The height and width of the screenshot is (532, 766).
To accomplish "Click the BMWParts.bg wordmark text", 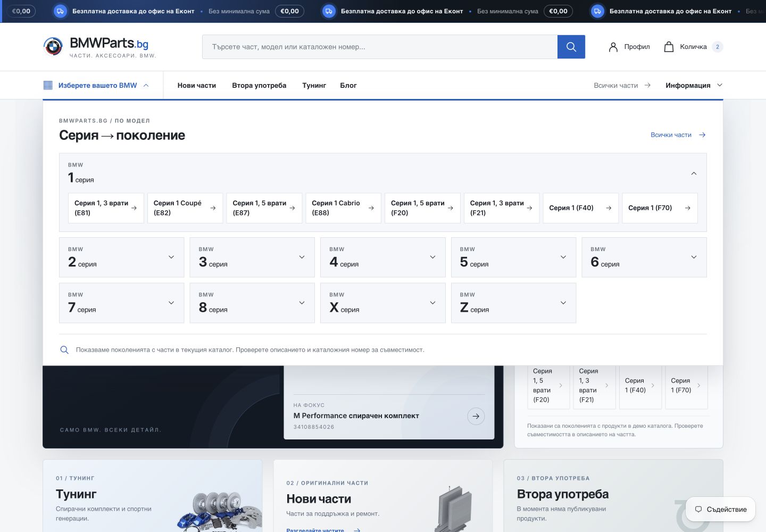I will click(x=109, y=44).
